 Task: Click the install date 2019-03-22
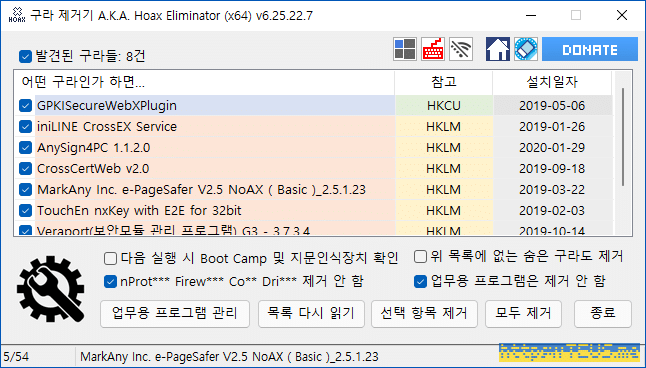[x=552, y=190]
